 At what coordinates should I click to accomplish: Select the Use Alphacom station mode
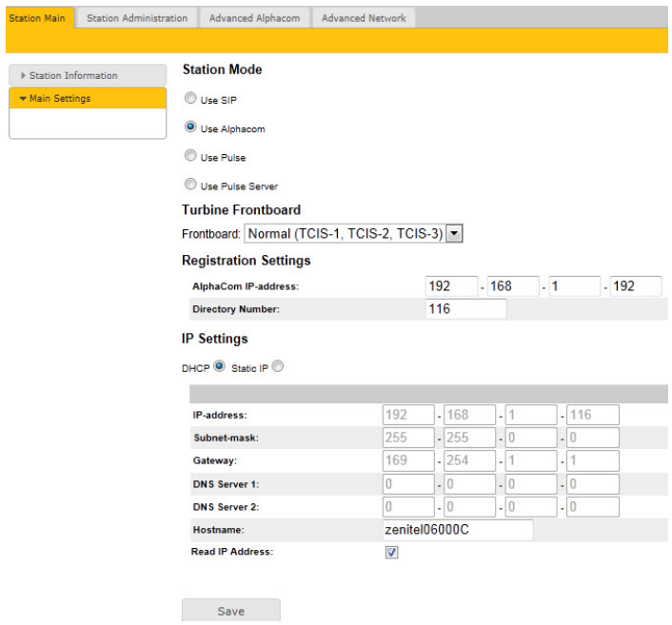tap(191, 127)
